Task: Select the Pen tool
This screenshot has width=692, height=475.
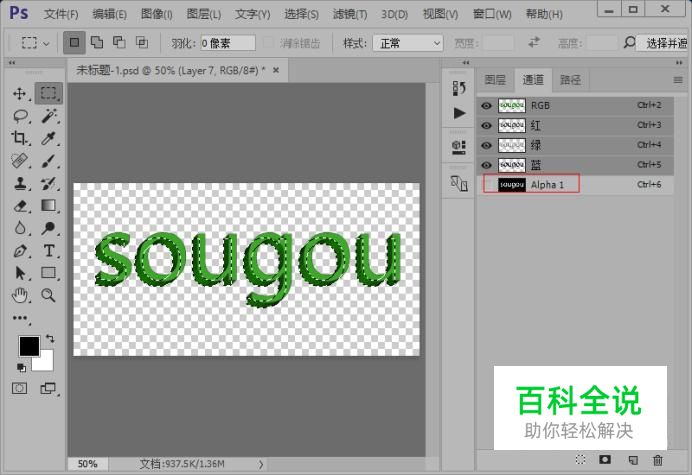Action: coord(20,251)
